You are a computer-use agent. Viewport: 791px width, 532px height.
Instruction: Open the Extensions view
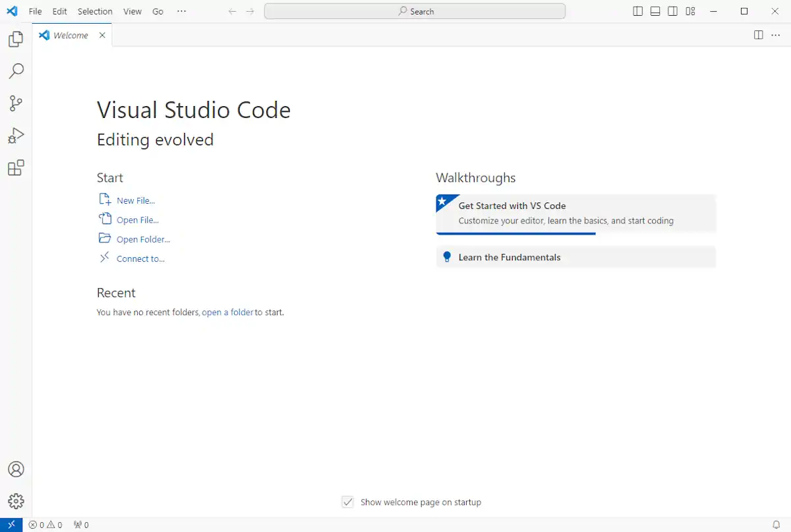[16, 168]
